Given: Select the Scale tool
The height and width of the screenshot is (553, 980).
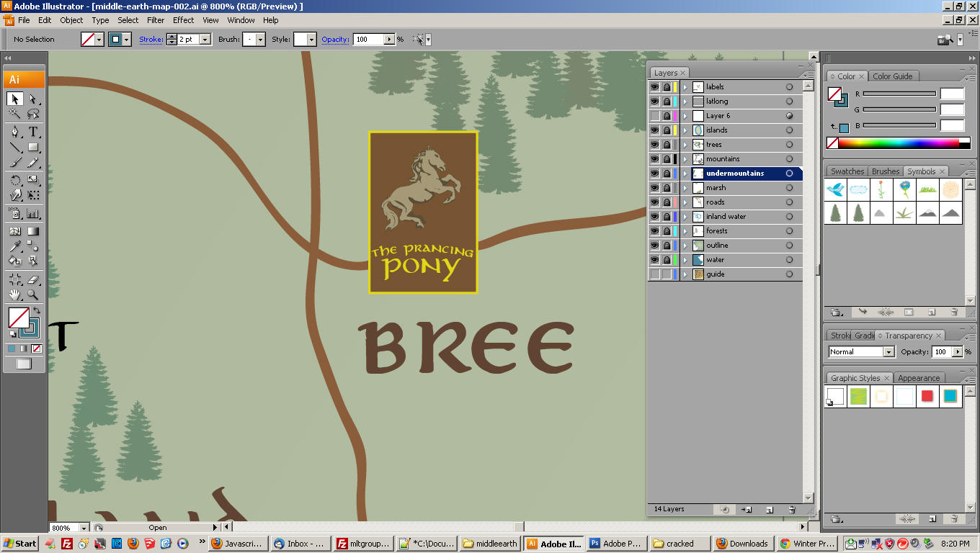Looking at the screenshot, I should click(32, 180).
